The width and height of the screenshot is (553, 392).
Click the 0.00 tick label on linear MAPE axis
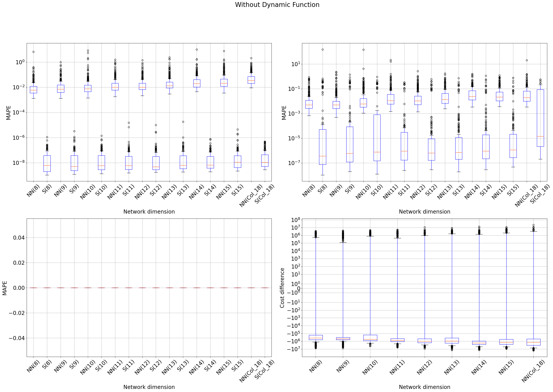(19, 288)
